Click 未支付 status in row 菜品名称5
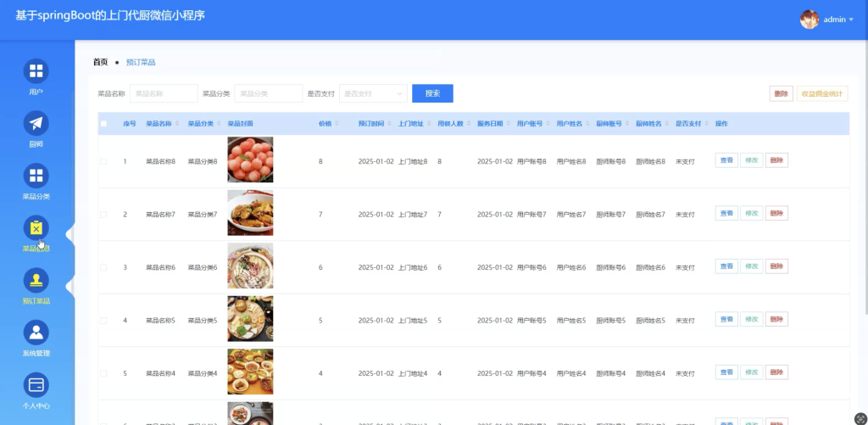 685,321
